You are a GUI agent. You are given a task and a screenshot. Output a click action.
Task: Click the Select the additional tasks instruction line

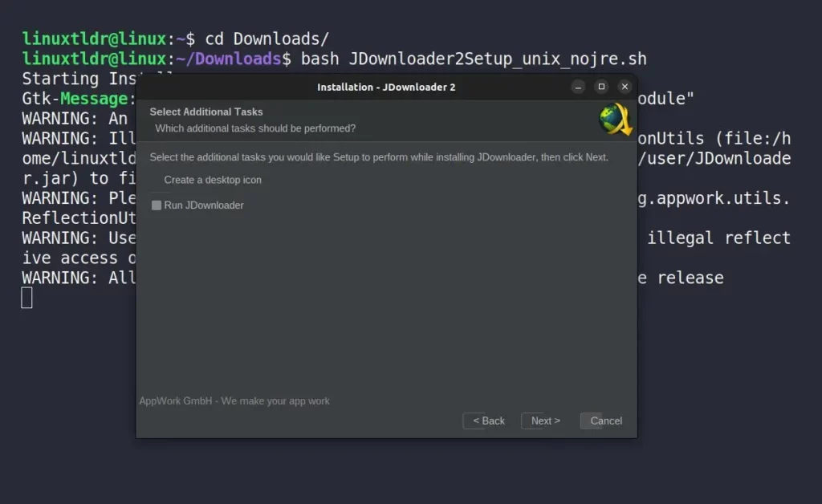[379, 157]
